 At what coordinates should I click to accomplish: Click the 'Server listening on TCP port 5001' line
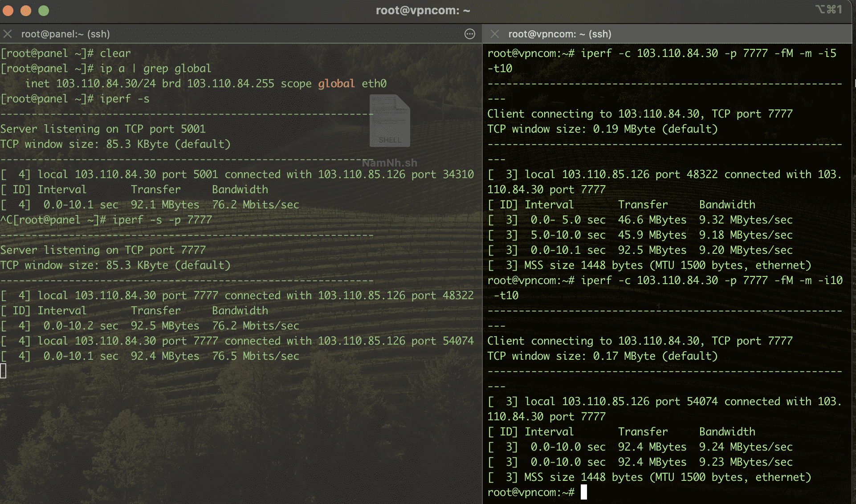(x=103, y=129)
